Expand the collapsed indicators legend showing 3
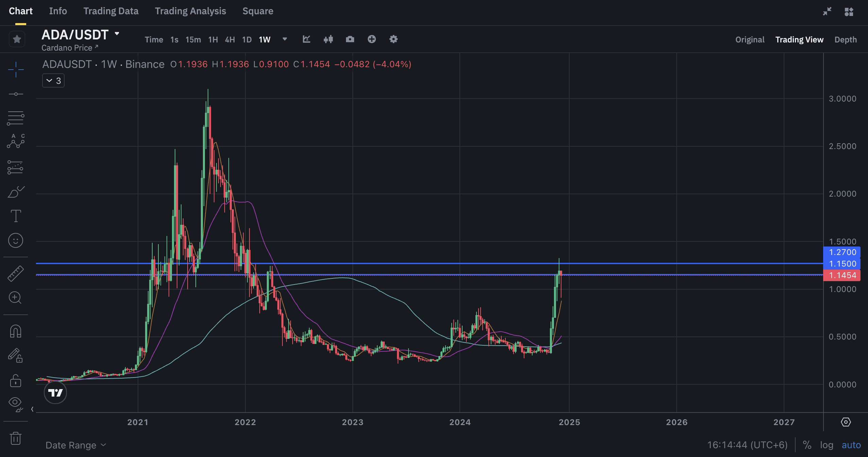The image size is (868, 457). 53,81
